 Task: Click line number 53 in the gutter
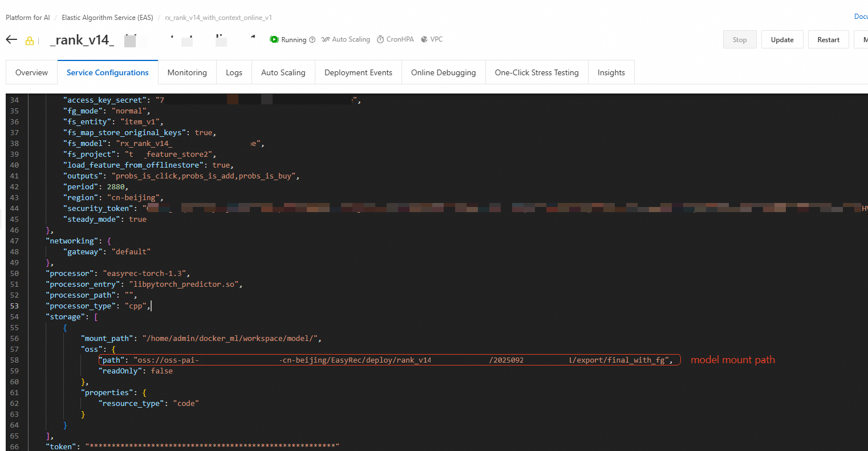[x=14, y=306]
